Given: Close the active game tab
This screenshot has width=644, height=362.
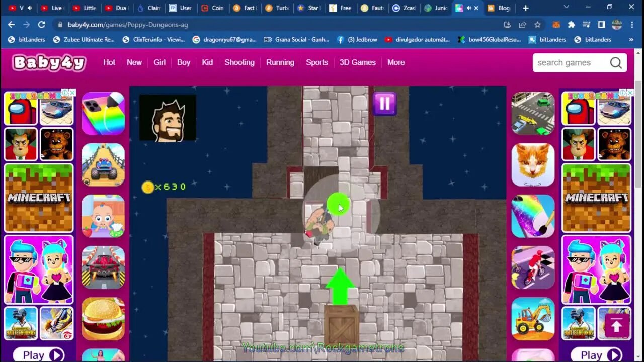Looking at the screenshot, I should (x=476, y=8).
